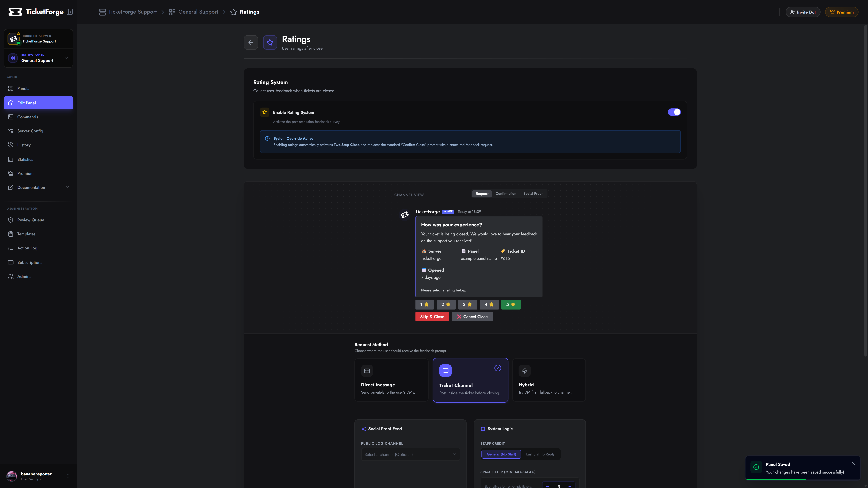Switch preview to Social Proof tab

(x=533, y=194)
